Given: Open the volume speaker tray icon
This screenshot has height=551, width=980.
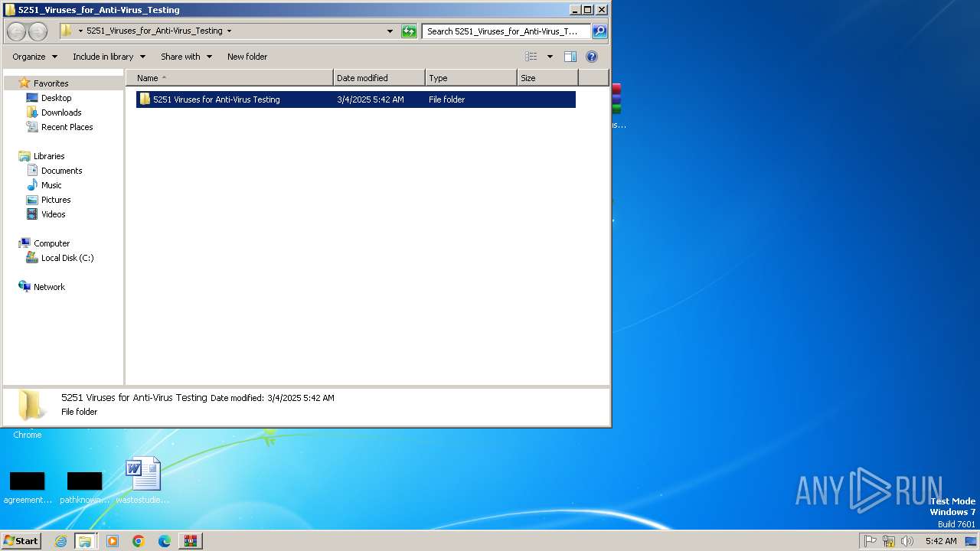Looking at the screenshot, I should point(907,541).
